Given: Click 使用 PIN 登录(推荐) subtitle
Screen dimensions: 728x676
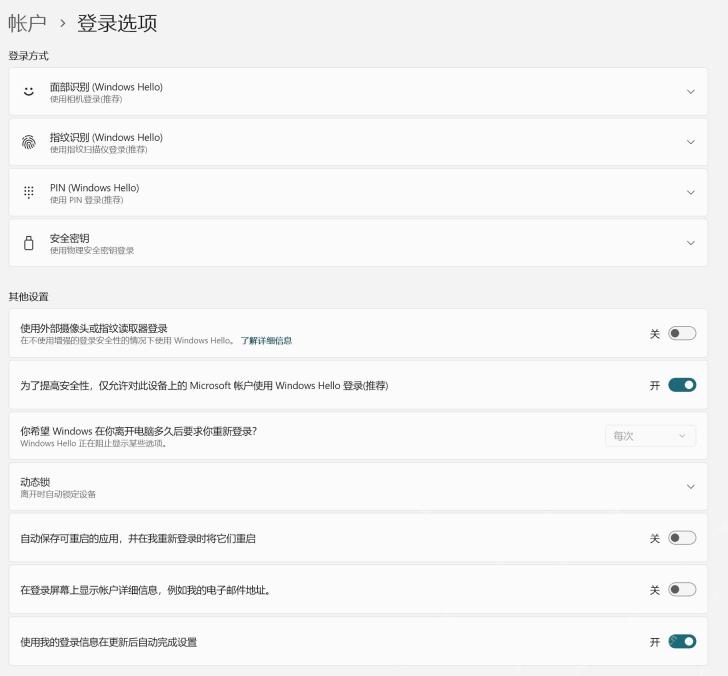Looking at the screenshot, I should [86, 200].
